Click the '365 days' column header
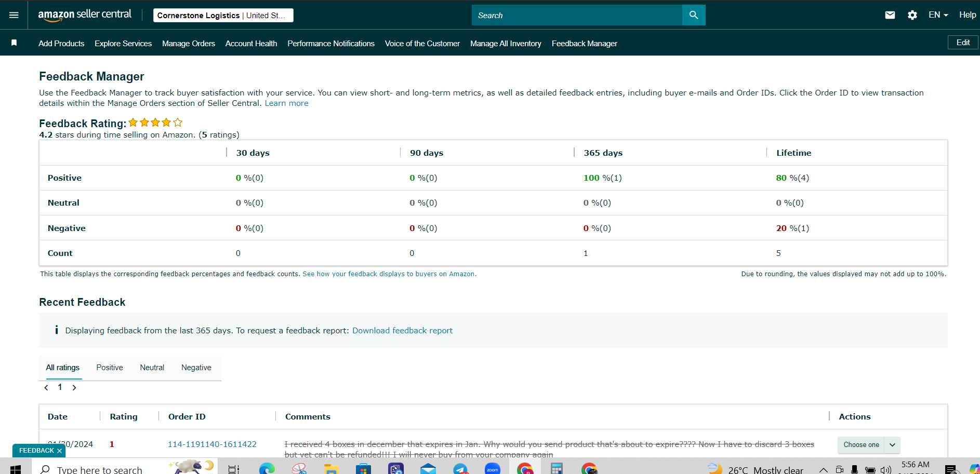This screenshot has width=980, height=474. click(x=603, y=153)
